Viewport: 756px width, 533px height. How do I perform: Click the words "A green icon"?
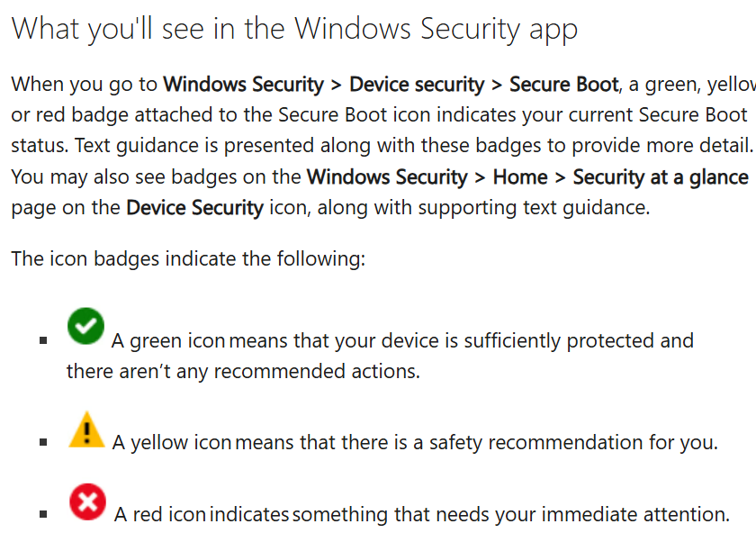(168, 341)
